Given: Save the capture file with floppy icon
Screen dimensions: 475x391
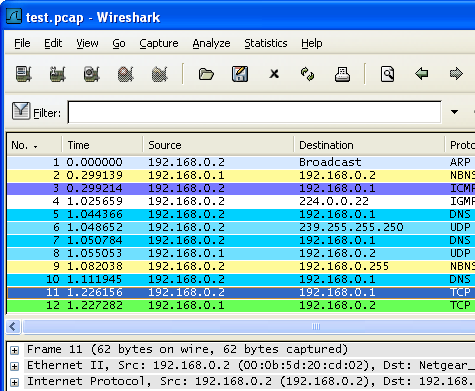Looking at the screenshot, I should click(x=240, y=74).
